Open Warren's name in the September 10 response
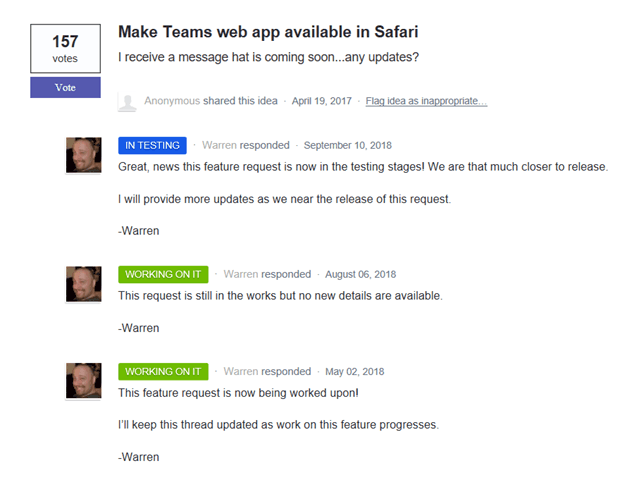 pyautogui.click(x=219, y=145)
